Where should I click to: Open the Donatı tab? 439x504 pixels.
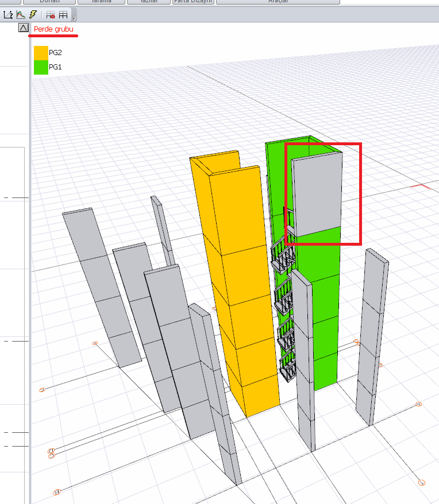tap(49, 2)
